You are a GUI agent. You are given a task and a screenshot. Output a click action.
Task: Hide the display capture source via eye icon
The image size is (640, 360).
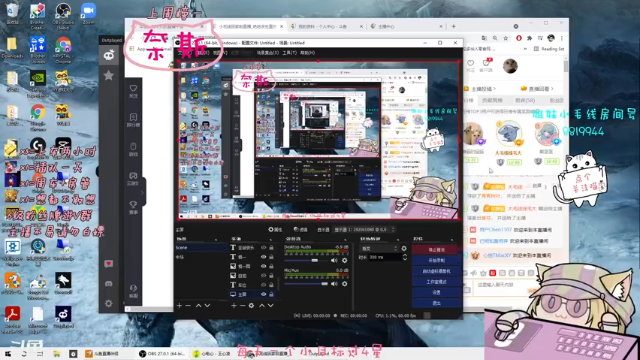tap(263, 294)
